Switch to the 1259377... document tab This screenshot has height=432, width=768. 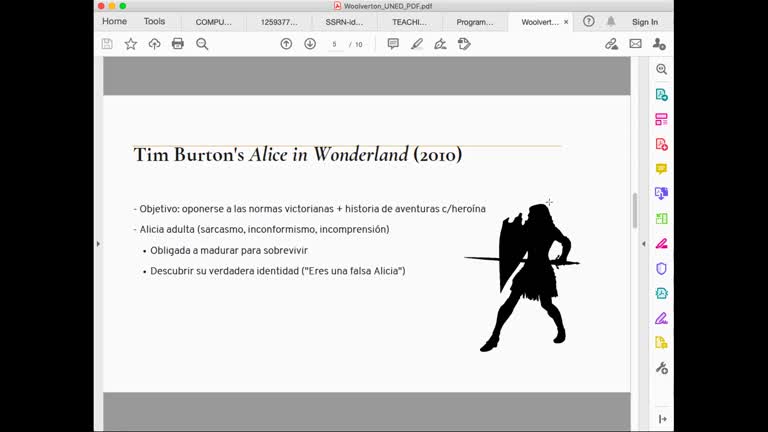click(x=279, y=22)
